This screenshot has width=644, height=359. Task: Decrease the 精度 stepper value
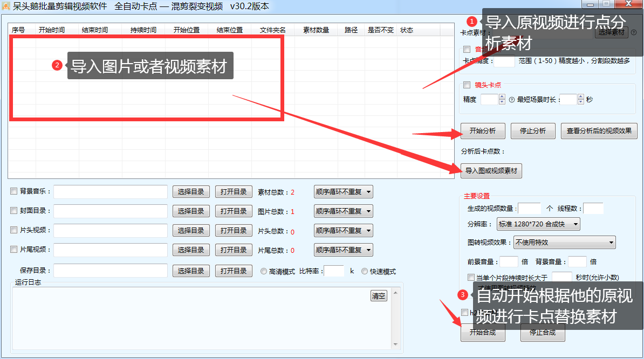502,102
